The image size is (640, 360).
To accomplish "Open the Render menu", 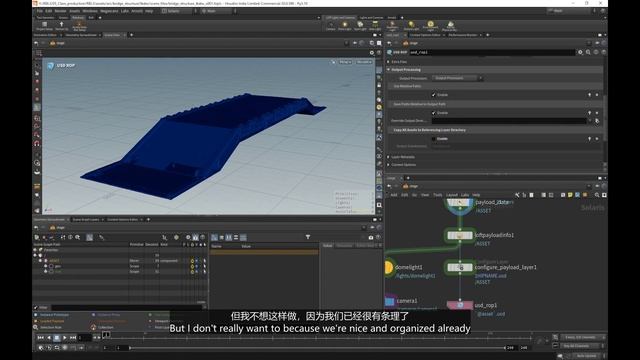I will 60,11.
